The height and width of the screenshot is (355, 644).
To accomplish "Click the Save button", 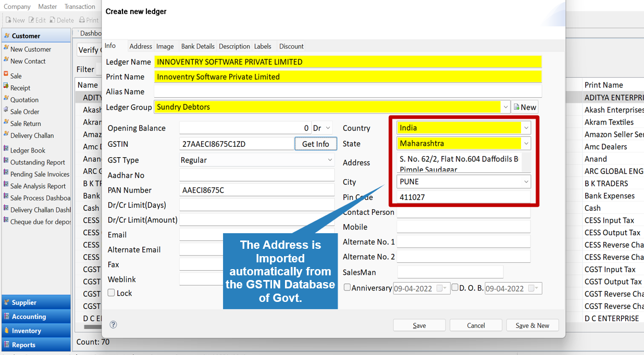I will [419, 325].
